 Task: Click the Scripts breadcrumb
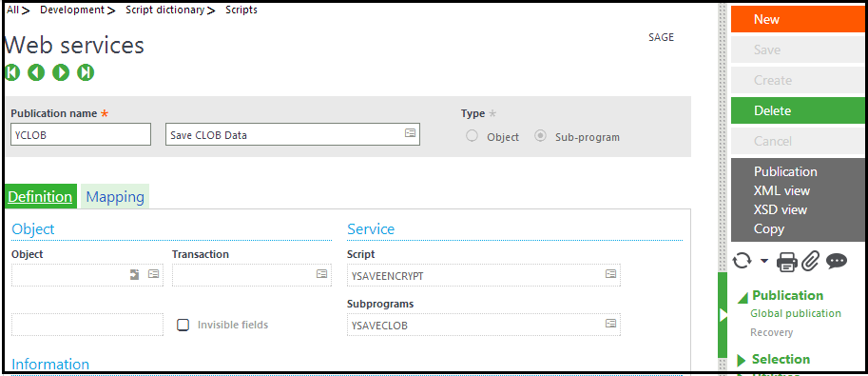coord(241,10)
